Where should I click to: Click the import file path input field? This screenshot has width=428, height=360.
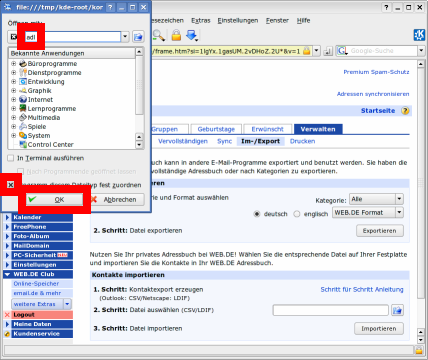tap(331, 310)
